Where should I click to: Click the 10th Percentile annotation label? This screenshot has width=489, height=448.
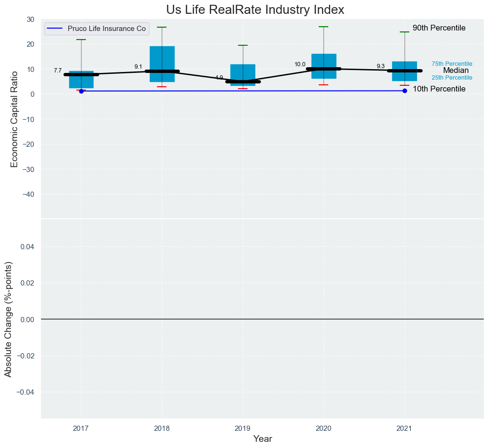(x=439, y=89)
